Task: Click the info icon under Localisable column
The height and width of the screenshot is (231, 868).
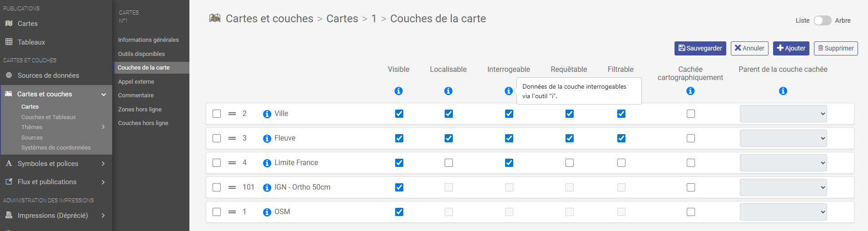Action: [x=448, y=91]
